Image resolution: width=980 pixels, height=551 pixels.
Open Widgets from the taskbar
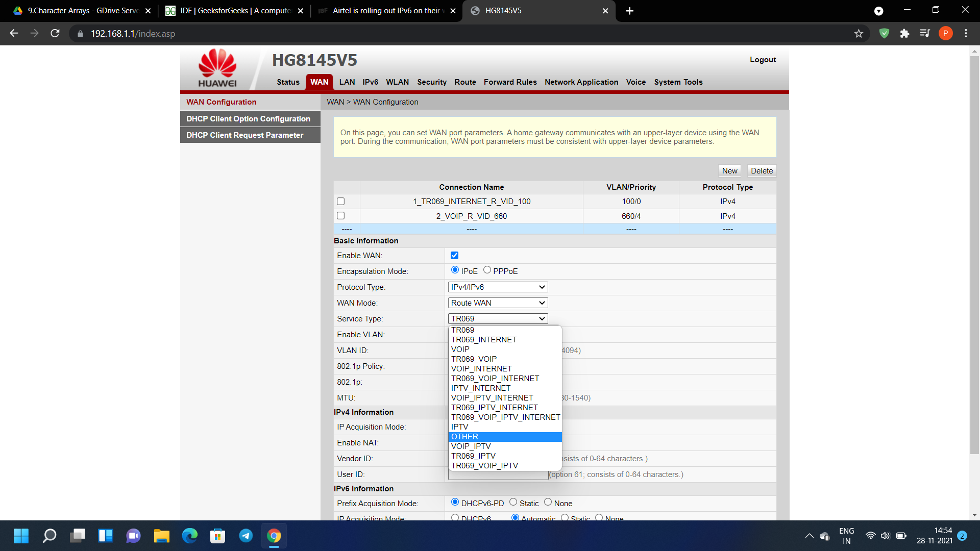pos(106,536)
